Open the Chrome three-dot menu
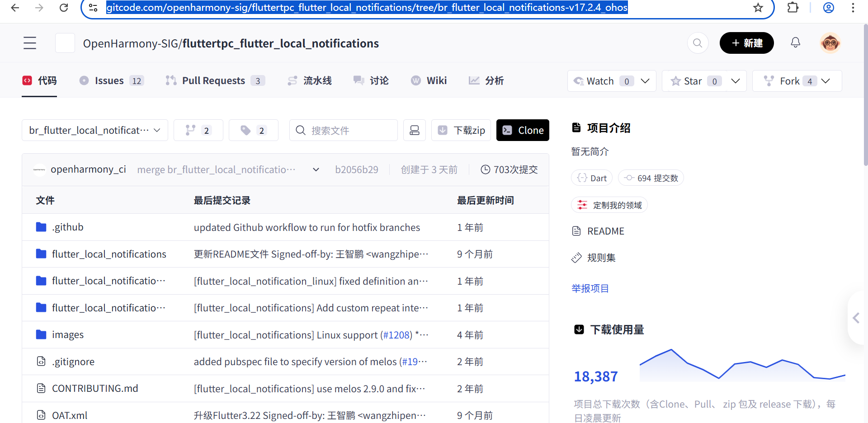 (x=853, y=8)
